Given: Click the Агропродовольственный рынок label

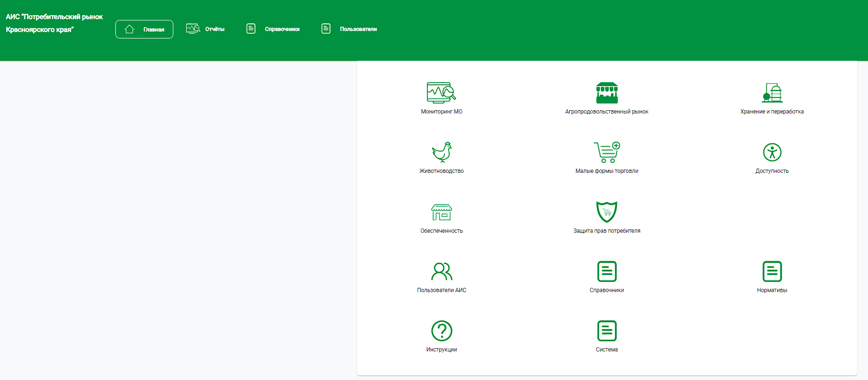Looking at the screenshot, I should (x=607, y=112).
